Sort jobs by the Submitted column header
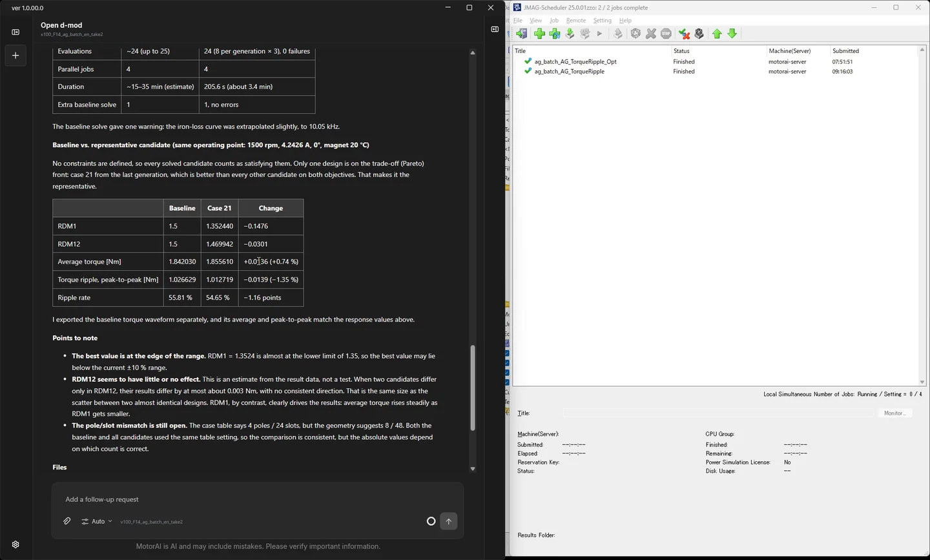Screen dimensions: 930x560 (873, 51)
